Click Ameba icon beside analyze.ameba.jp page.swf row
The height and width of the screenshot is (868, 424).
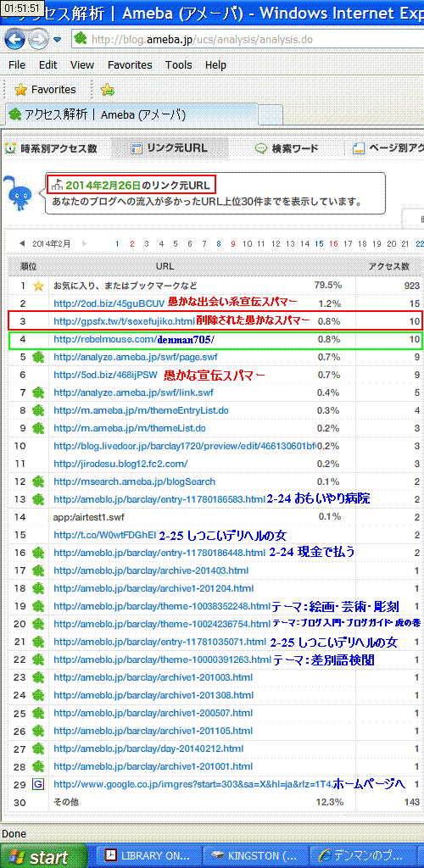tap(37, 357)
